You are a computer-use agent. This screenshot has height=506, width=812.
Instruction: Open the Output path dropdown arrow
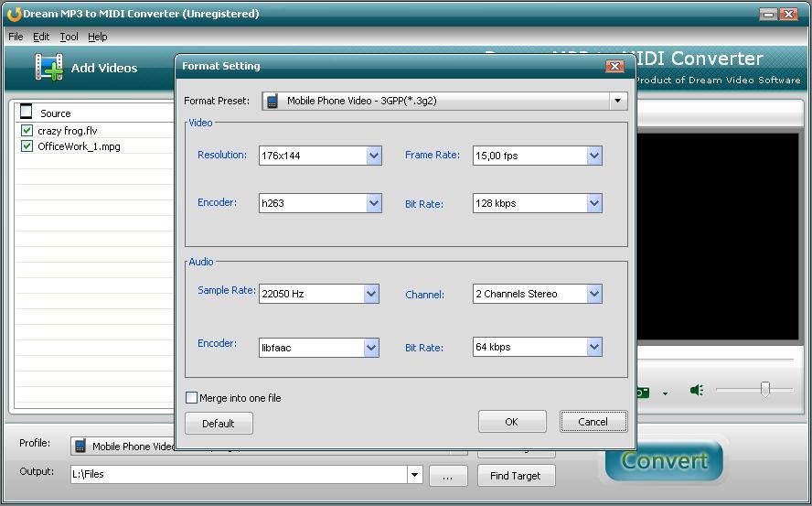pyautogui.click(x=414, y=474)
